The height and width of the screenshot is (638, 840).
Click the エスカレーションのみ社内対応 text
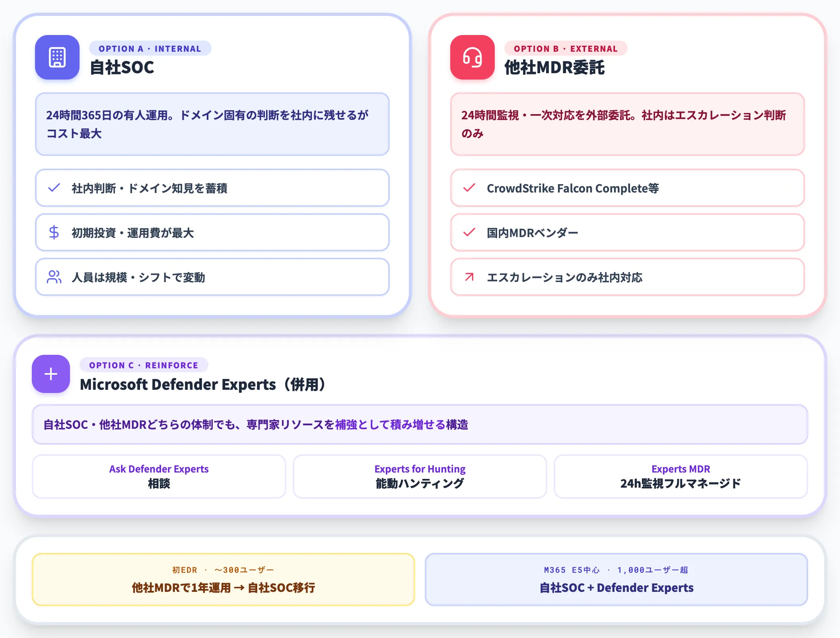[x=565, y=277]
